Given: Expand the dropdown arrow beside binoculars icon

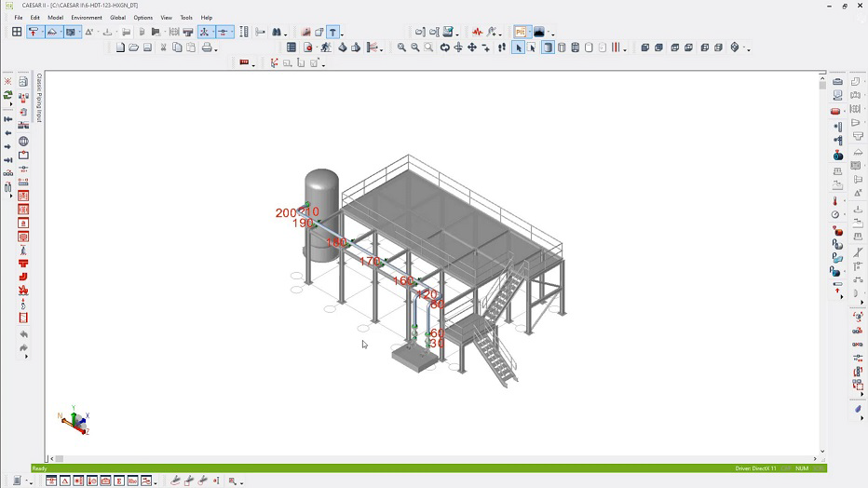Looking at the screenshot, I should pos(287,34).
